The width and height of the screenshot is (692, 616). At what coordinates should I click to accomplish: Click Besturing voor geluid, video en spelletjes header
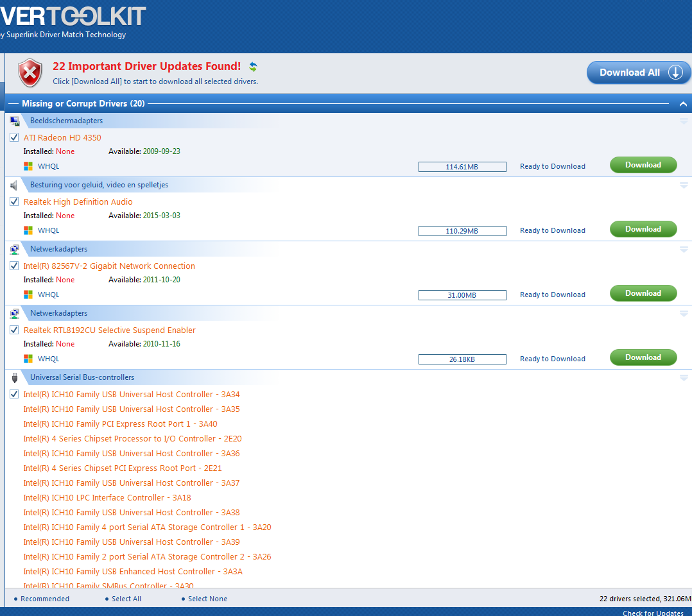pos(99,185)
